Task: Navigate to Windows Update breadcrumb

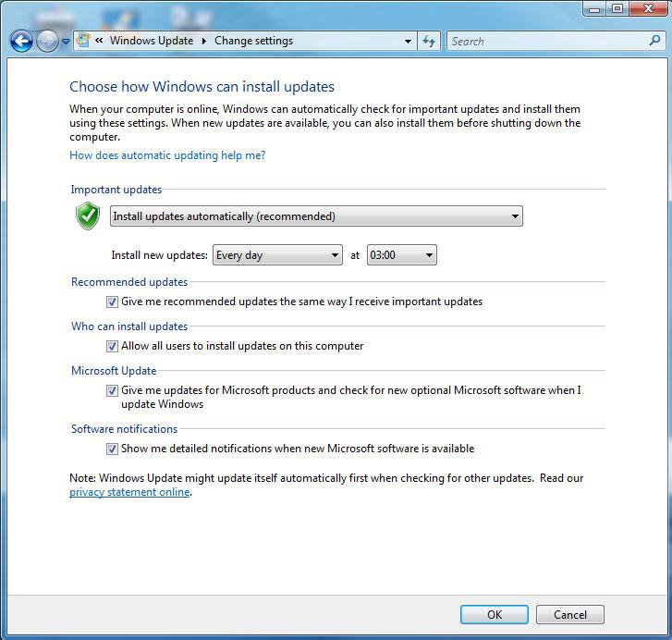Action: coord(152,41)
